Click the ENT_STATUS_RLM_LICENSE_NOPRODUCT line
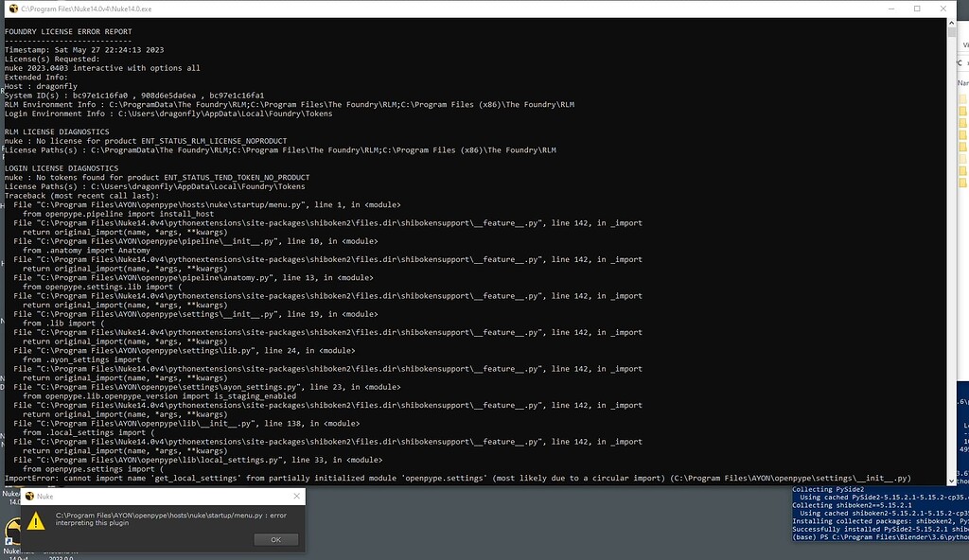The width and height of the screenshot is (969, 560). (146, 141)
